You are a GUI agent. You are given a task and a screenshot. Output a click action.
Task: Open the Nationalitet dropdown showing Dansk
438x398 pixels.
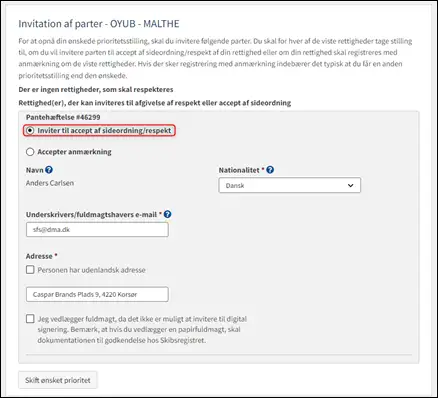point(290,185)
